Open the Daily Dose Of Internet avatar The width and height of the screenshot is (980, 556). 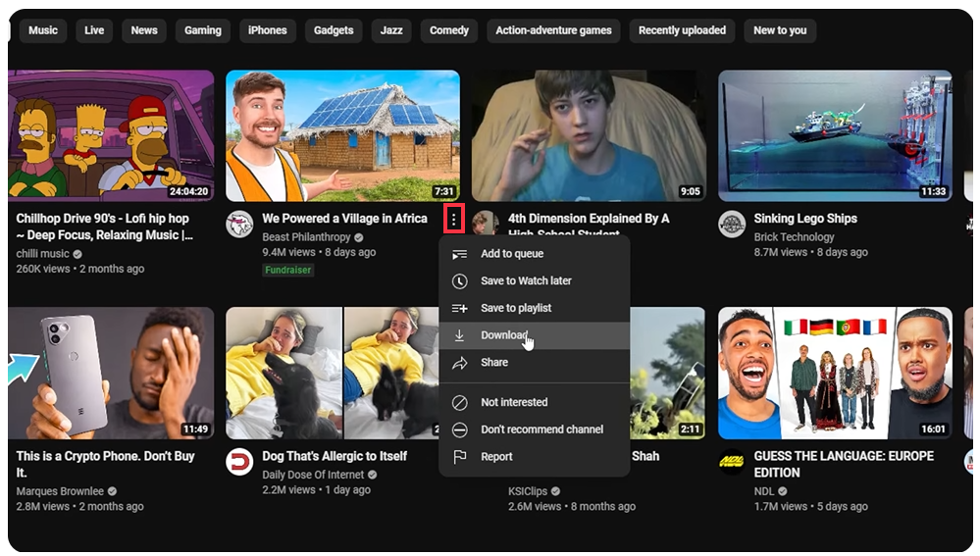point(239,462)
